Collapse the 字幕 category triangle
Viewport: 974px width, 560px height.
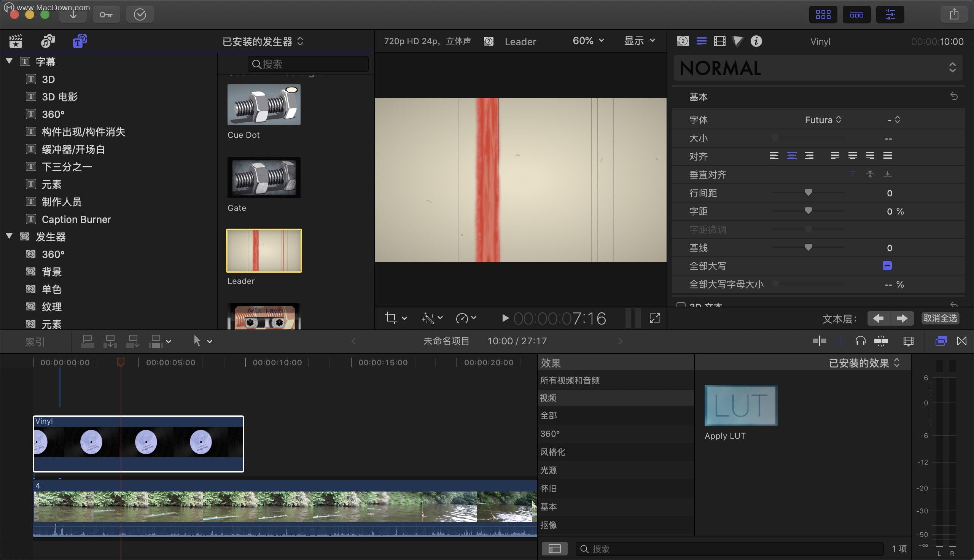tap(9, 61)
